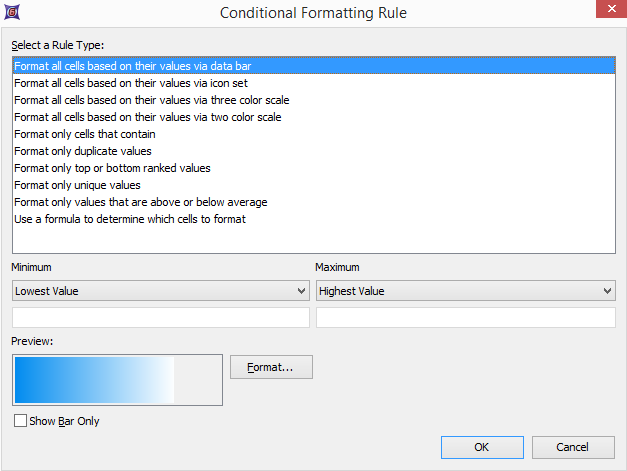The width and height of the screenshot is (627, 471).
Task: Confirm the rule with OK
Action: [481, 447]
